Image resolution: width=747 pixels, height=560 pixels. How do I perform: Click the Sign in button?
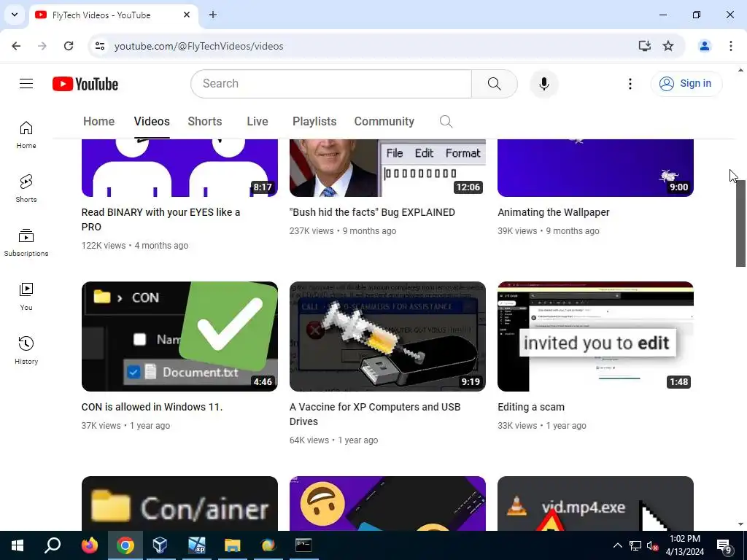tap(686, 84)
